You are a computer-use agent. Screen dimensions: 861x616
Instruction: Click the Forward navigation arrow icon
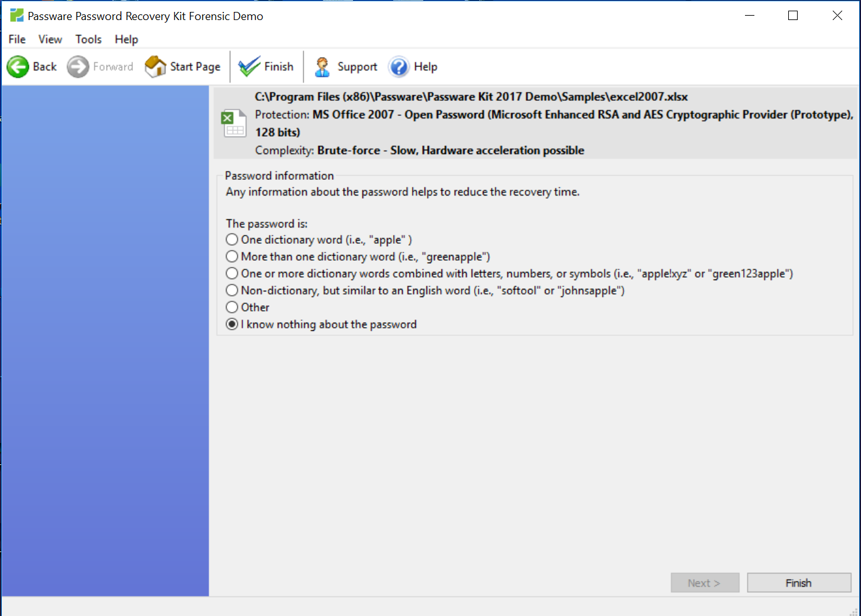click(x=77, y=66)
